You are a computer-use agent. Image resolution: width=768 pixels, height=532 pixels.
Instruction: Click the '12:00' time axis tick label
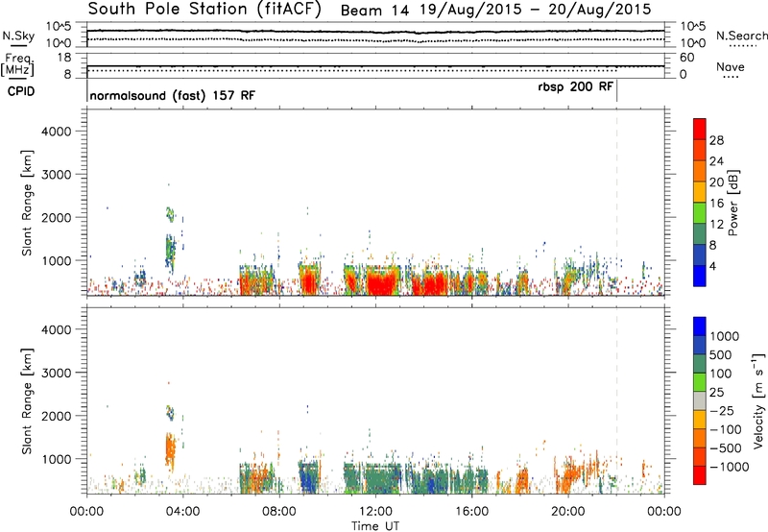pyautogui.click(x=375, y=512)
